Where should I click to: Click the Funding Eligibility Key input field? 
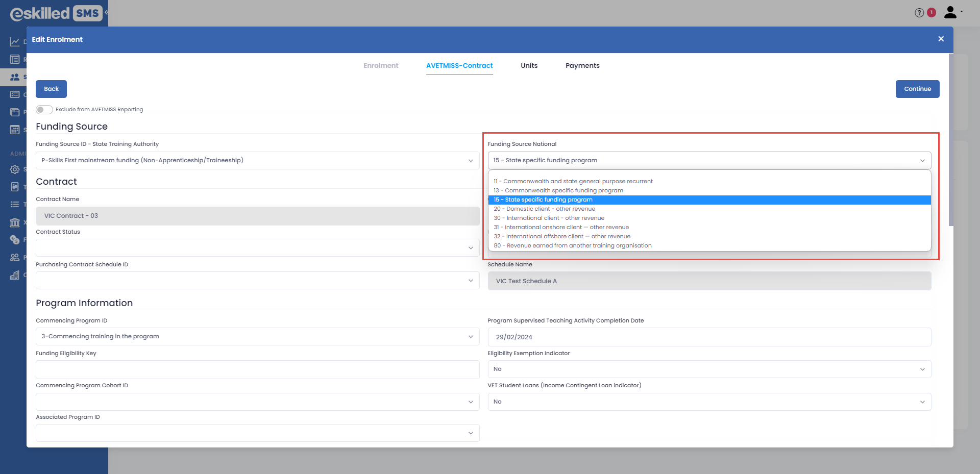tap(257, 369)
